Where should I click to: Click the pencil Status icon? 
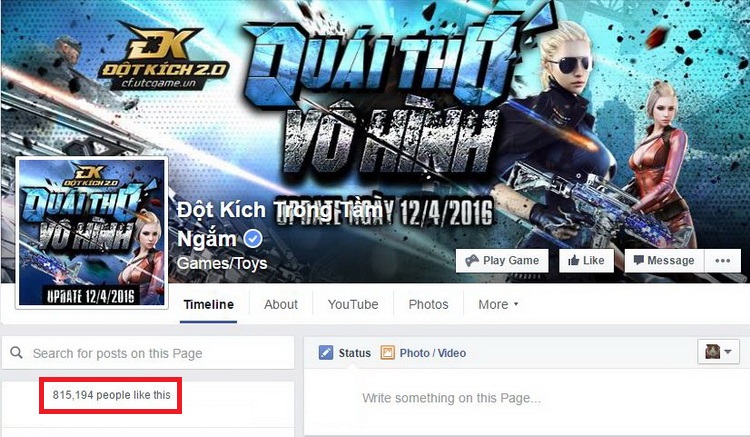[x=326, y=353]
